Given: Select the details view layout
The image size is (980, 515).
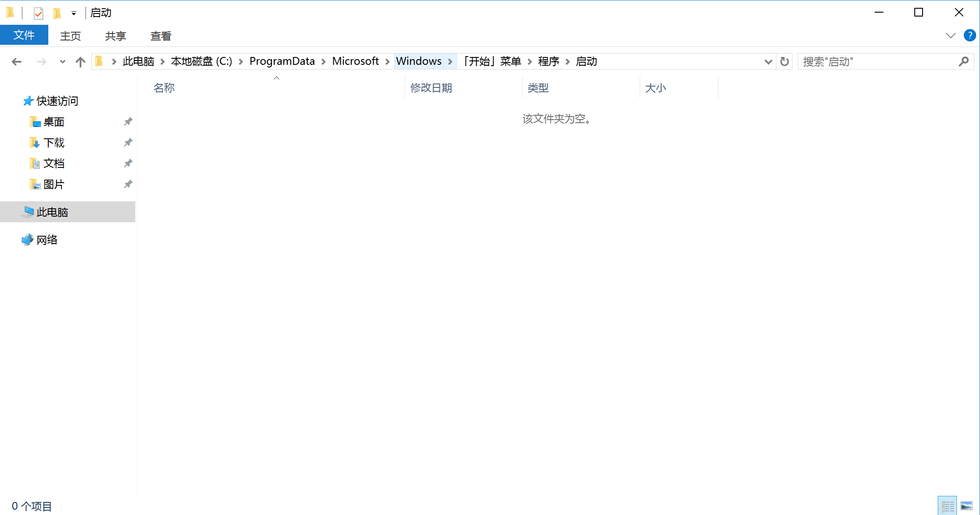Looking at the screenshot, I should (948, 506).
